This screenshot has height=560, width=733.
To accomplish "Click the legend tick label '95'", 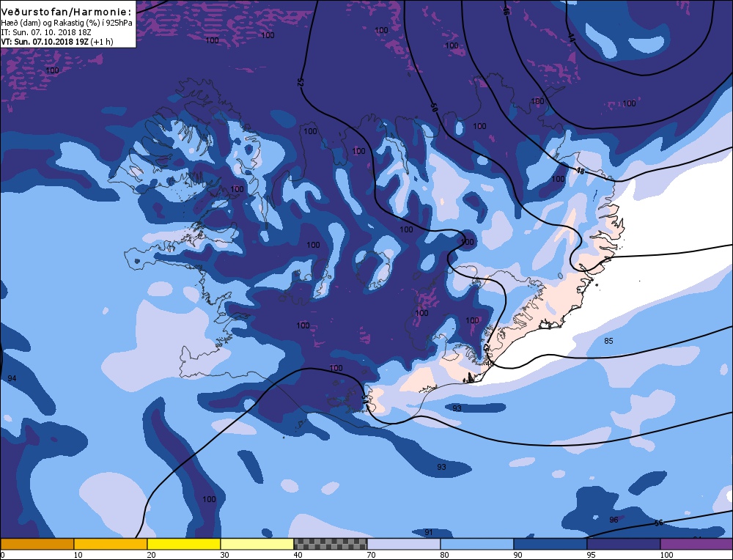I will 591,555.
